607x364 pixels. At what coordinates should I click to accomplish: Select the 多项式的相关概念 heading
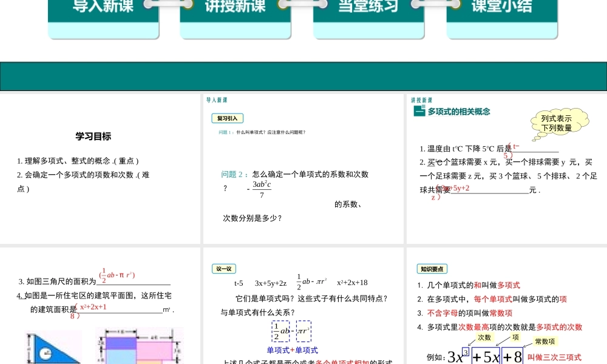[459, 112]
